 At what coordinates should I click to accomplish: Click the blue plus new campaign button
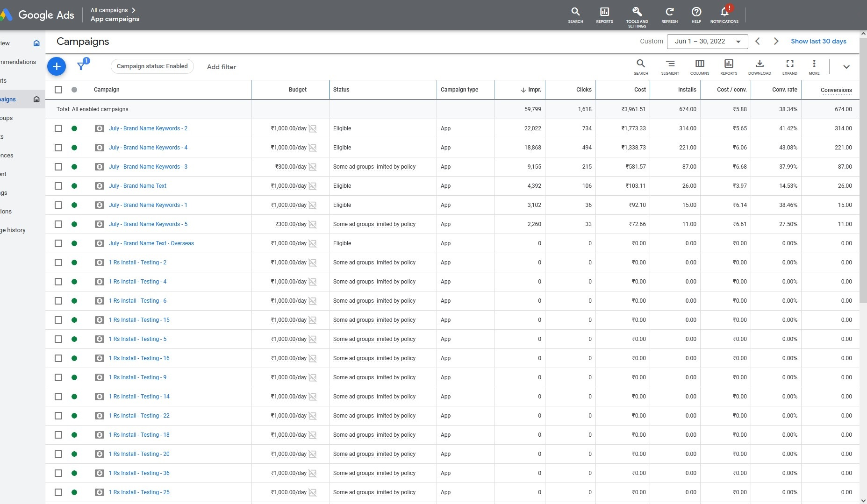[x=57, y=66]
